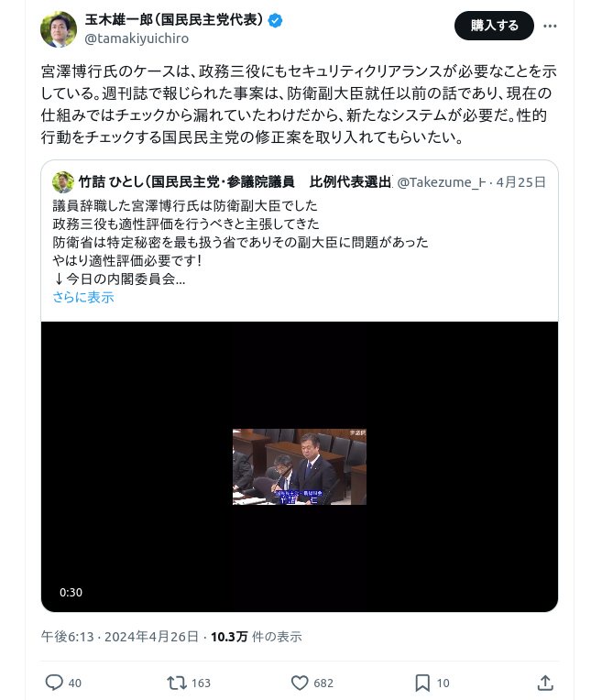Click the repost arrows icon
Viewport: 591px width, 700px height.
pyautogui.click(x=177, y=683)
